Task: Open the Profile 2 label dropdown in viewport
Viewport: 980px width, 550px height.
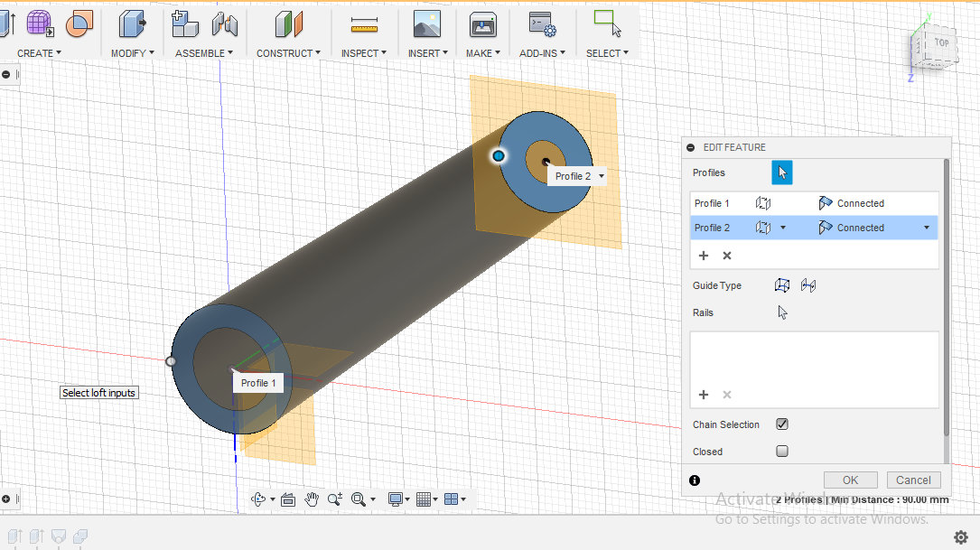Action: (x=602, y=176)
